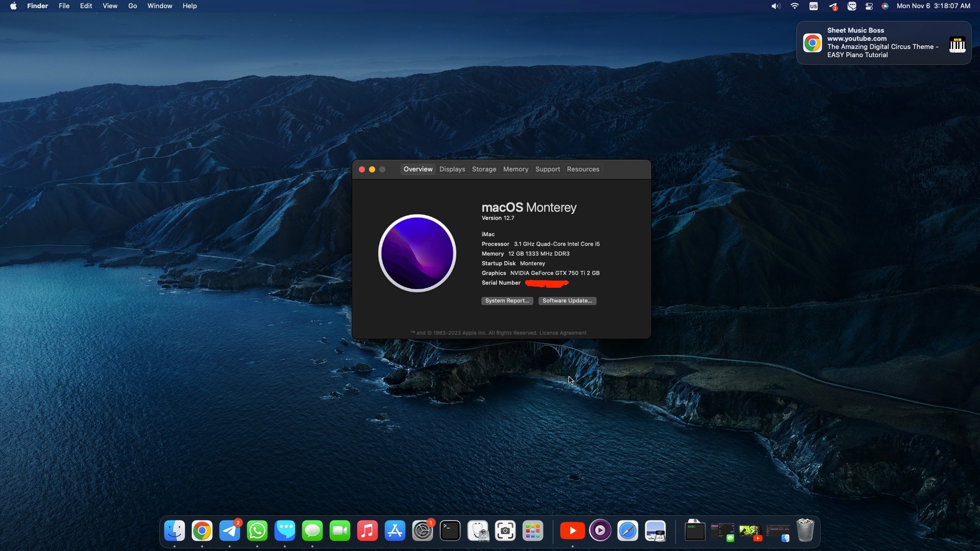Click the Software Update button
Viewport: 980px width, 551px height.
click(567, 301)
